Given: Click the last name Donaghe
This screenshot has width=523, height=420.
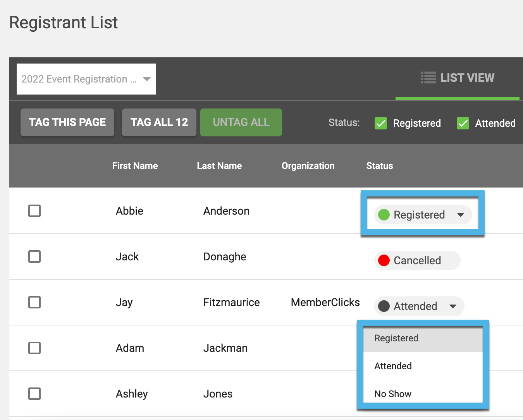Looking at the screenshot, I should point(225,257).
